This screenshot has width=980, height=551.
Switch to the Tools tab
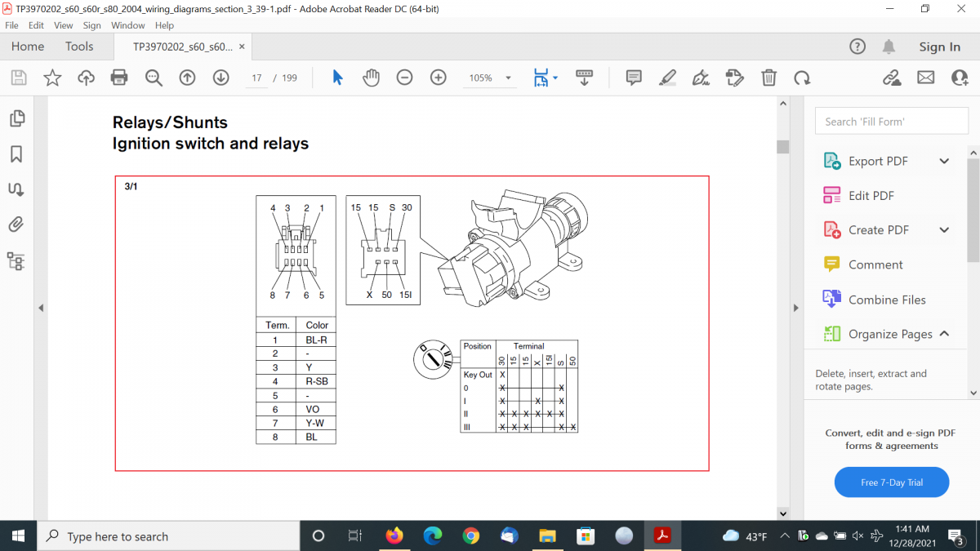tap(79, 47)
